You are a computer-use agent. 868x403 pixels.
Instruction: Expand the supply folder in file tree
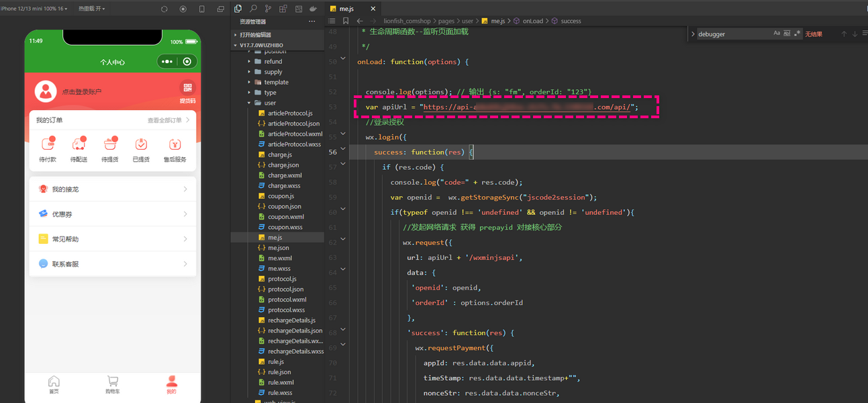click(273, 72)
